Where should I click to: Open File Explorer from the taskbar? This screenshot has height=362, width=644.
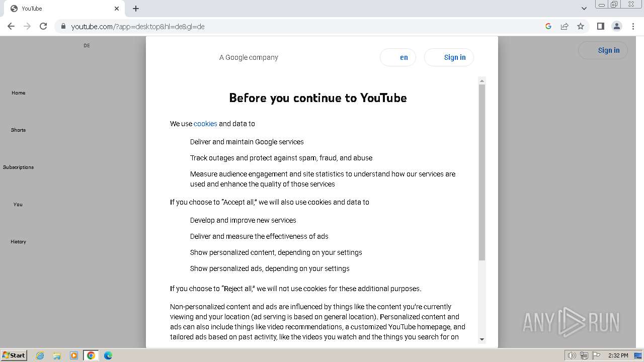tap(57, 355)
